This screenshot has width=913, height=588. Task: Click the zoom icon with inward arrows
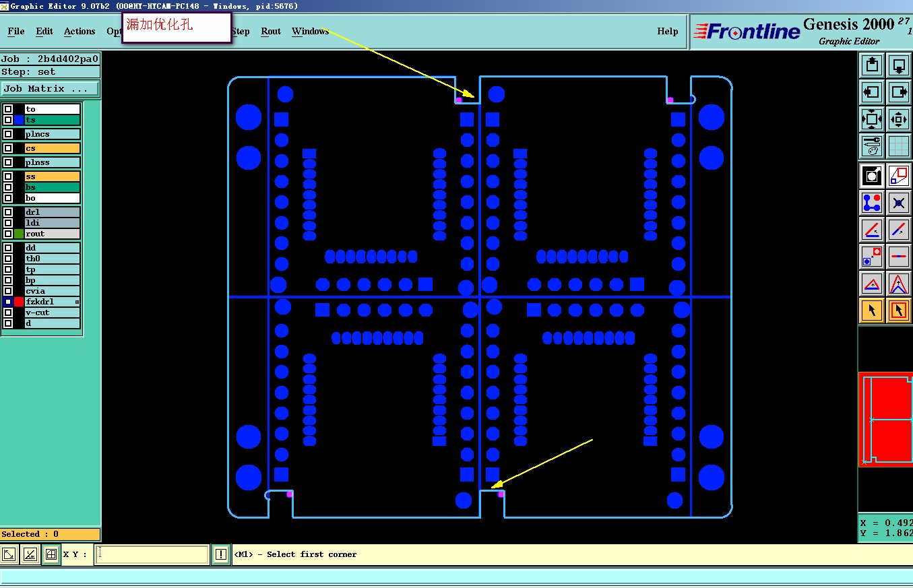coord(872,119)
